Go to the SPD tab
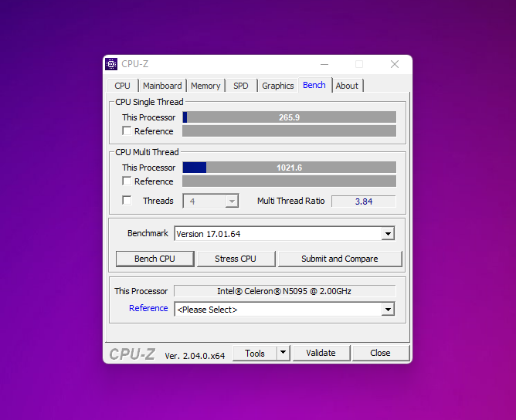Viewport: 516px width, 420px height. pos(241,86)
